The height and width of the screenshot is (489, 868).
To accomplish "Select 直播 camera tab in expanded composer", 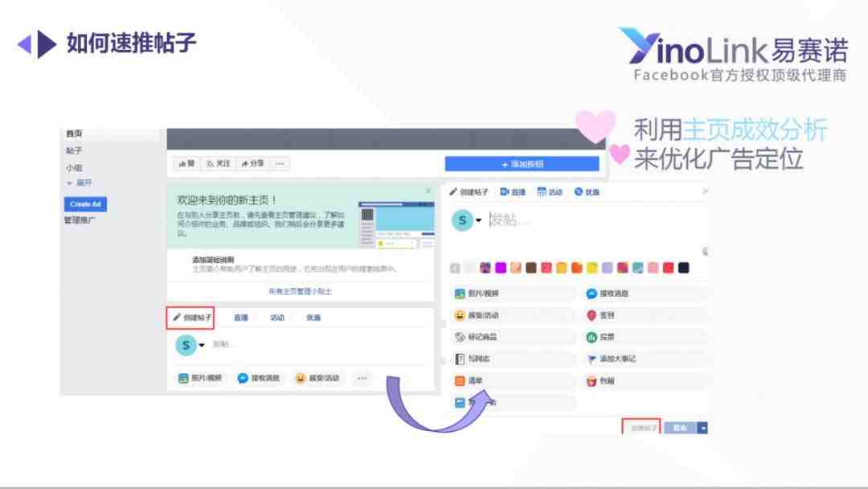I will tap(513, 191).
